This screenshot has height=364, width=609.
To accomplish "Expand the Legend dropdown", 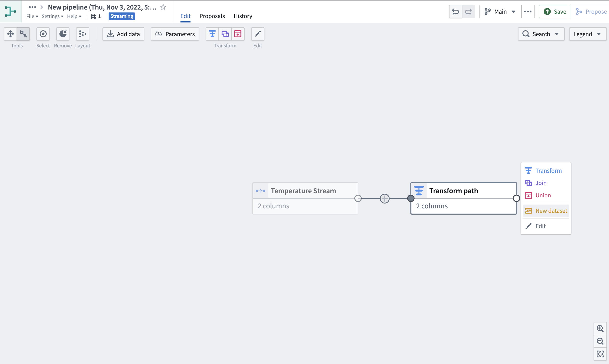I will (588, 34).
